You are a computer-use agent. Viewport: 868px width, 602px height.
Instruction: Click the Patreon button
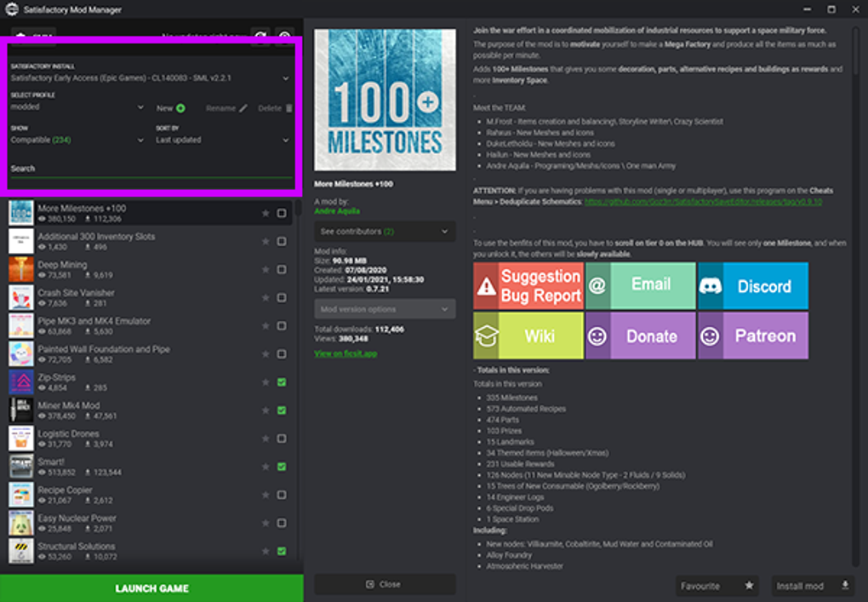(x=753, y=335)
